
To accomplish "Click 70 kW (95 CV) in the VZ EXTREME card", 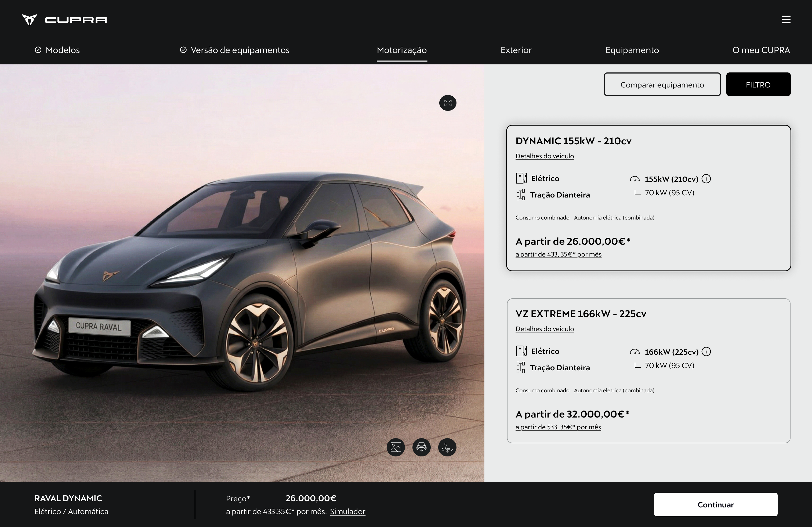I will pyautogui.click(x=669, y=365).
